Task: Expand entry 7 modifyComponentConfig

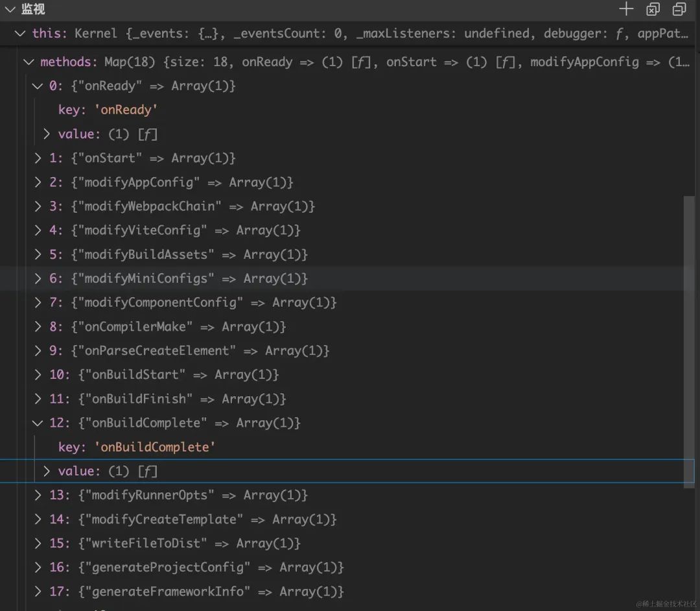Action: [x=38, y=302]
